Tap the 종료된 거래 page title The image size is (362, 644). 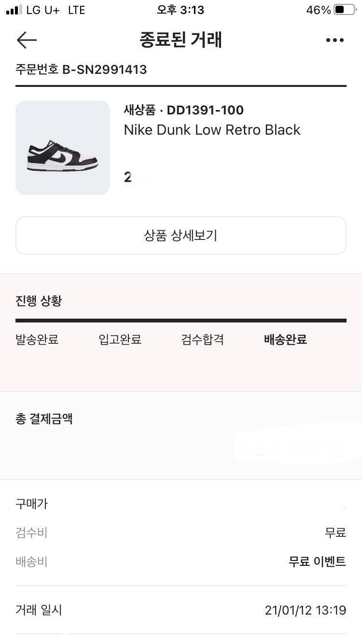click(181, 40)
